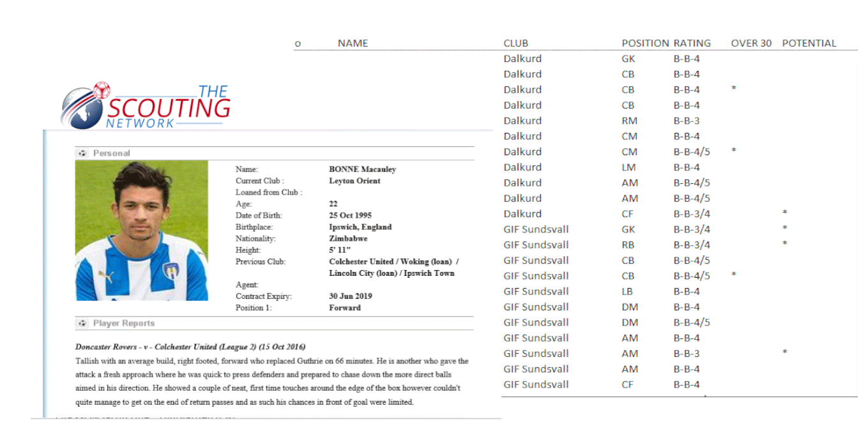Click the NAME column header
This screenshot has width=868, height=447.
click(x=353, y=43)
